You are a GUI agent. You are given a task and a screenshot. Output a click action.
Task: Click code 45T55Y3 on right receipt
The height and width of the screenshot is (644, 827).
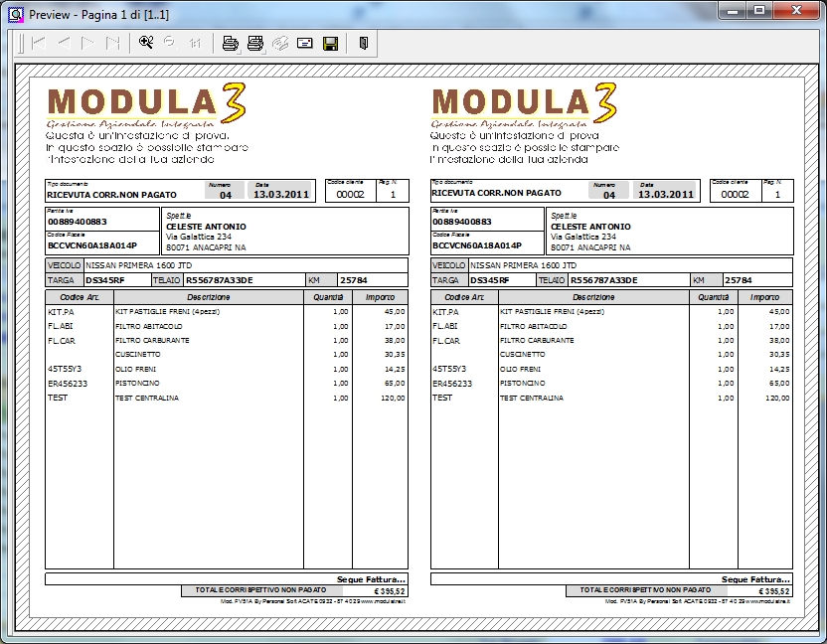[x=449, y=369]
